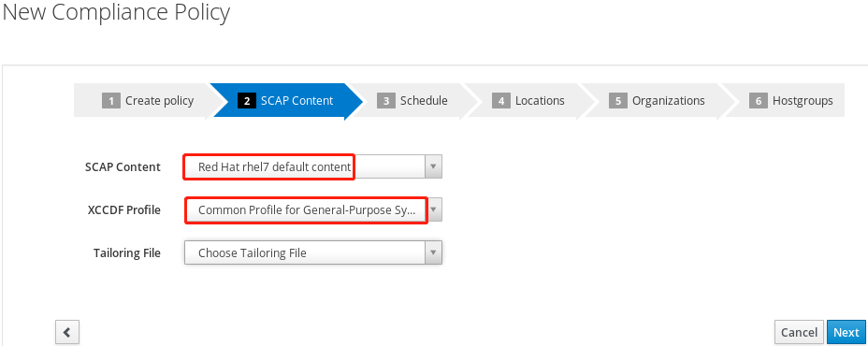Screen dimensions: 868x346
Task: Click the step 5 number badge
Action: [x=617, y=101]
